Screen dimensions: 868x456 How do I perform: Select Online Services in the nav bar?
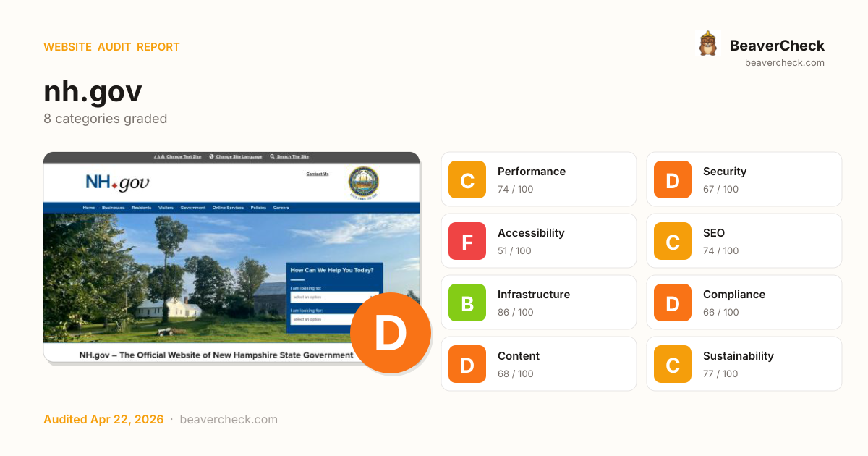click(x=228, y=208)
